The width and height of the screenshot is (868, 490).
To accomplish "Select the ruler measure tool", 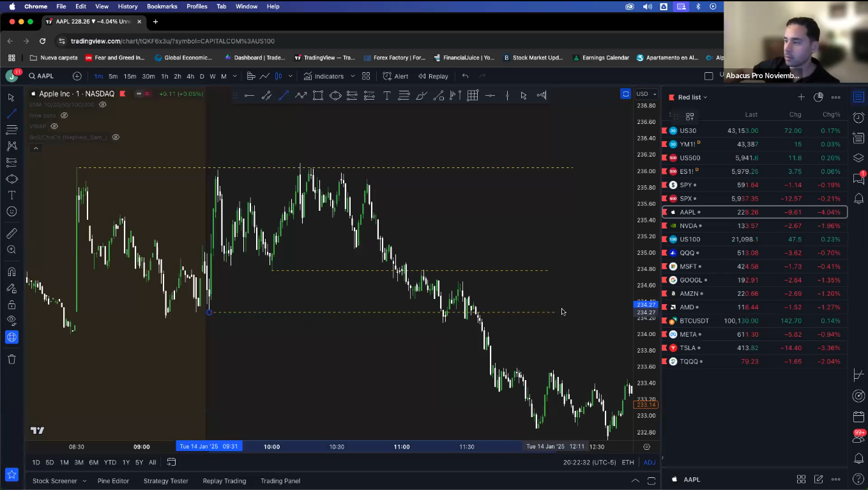I will pyautogui.click(x=11, y=234).
